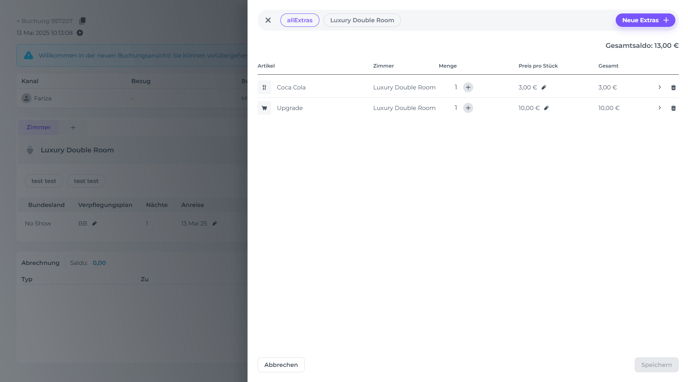
Task: Click the first test test guest chip
Action: tap(44, 181)
